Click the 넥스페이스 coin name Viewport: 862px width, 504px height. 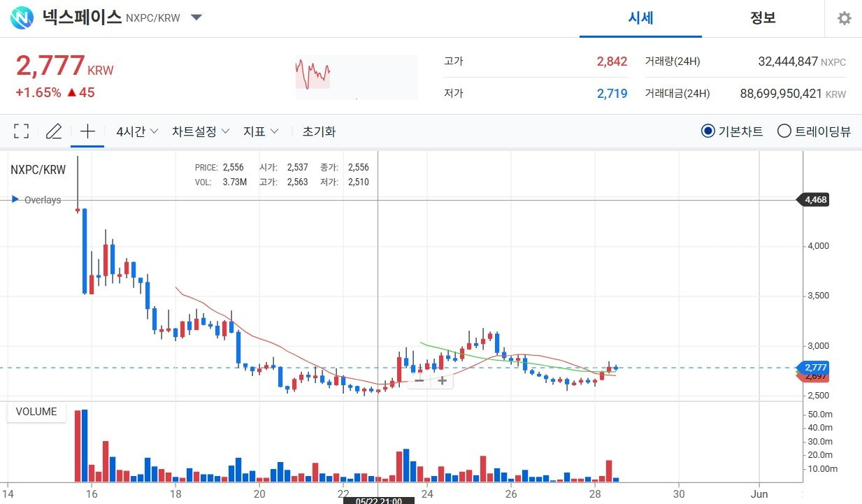[x=82, y=17]
